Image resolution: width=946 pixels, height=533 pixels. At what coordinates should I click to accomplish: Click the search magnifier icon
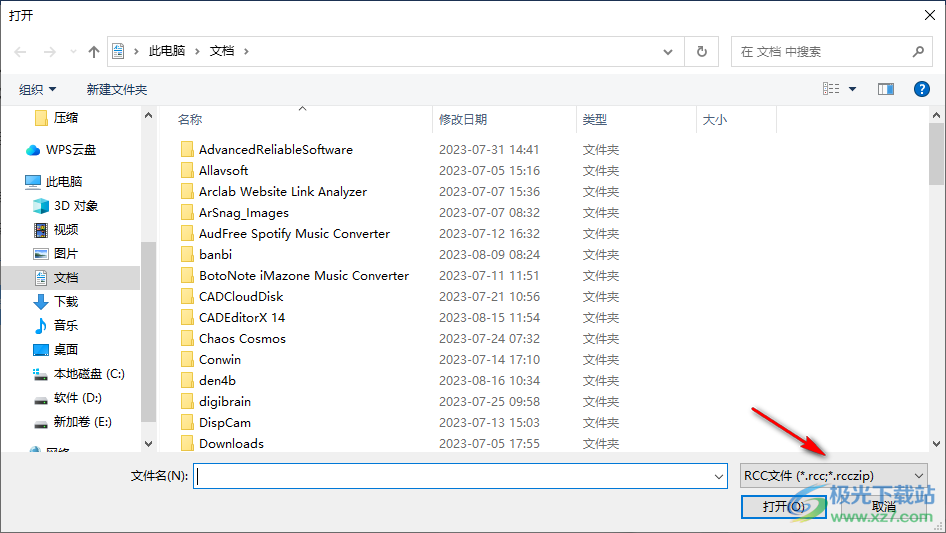[x=918, y=52]
